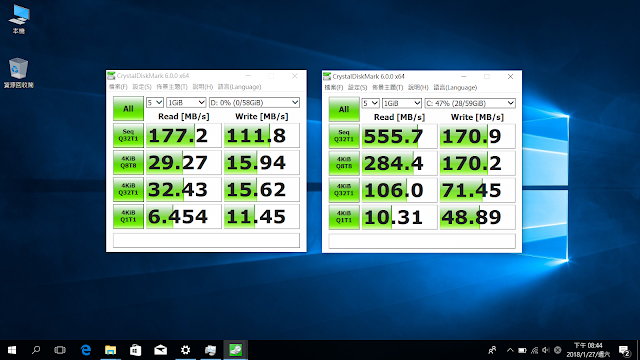Open Task View in the taskbar
The image size is (640, 360).
click(x=60, y=350)
